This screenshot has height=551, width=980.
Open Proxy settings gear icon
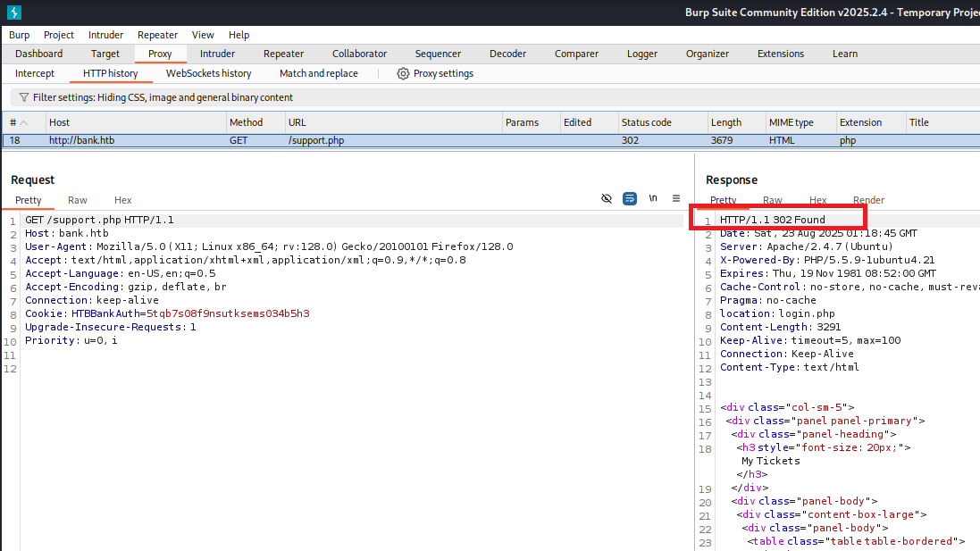pos(403,73)
